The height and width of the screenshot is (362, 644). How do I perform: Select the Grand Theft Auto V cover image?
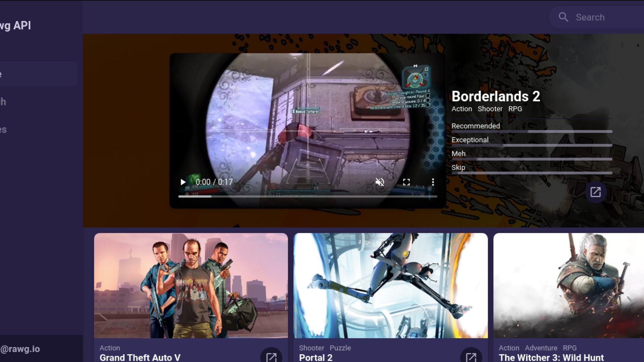pyautogui.click(x=191, y=286)
